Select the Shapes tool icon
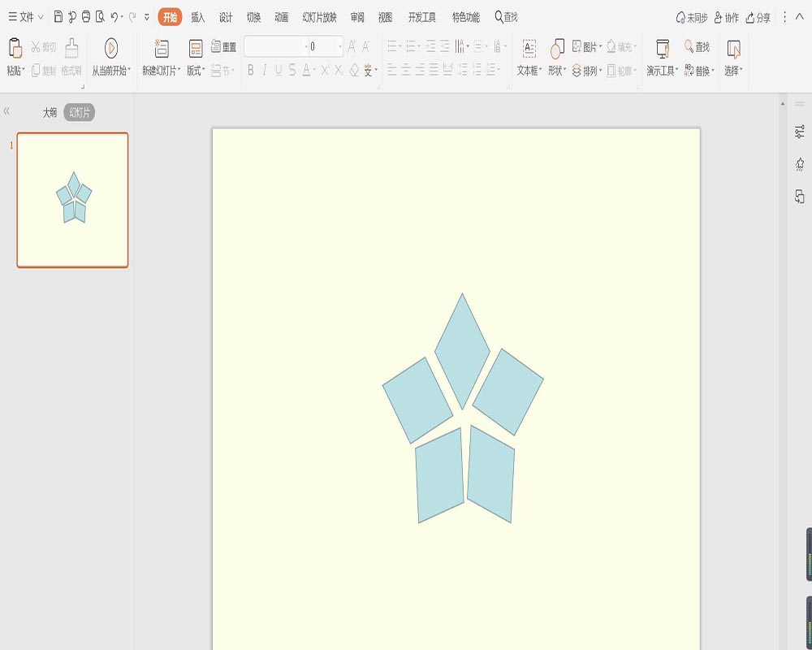 (x=557, y=49)
